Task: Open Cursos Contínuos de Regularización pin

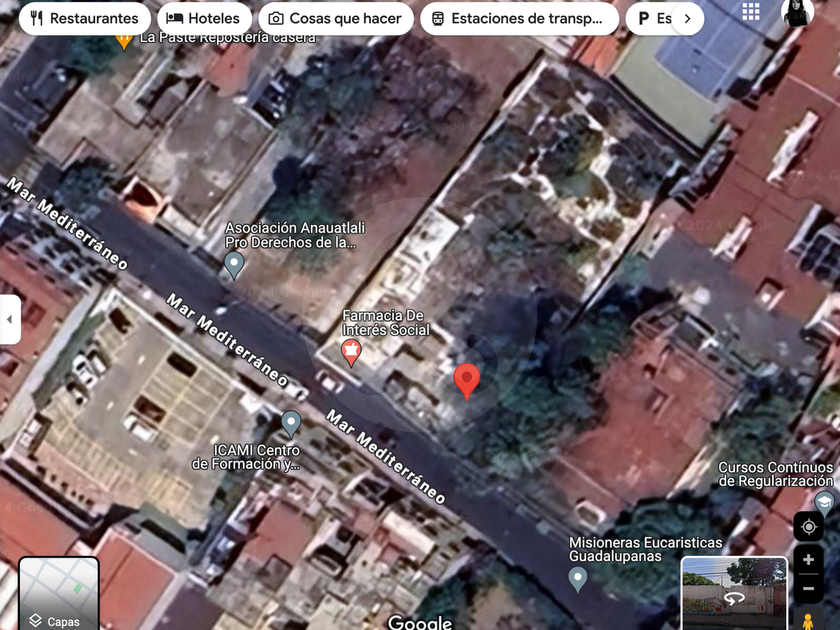Action: pos(824,504)
